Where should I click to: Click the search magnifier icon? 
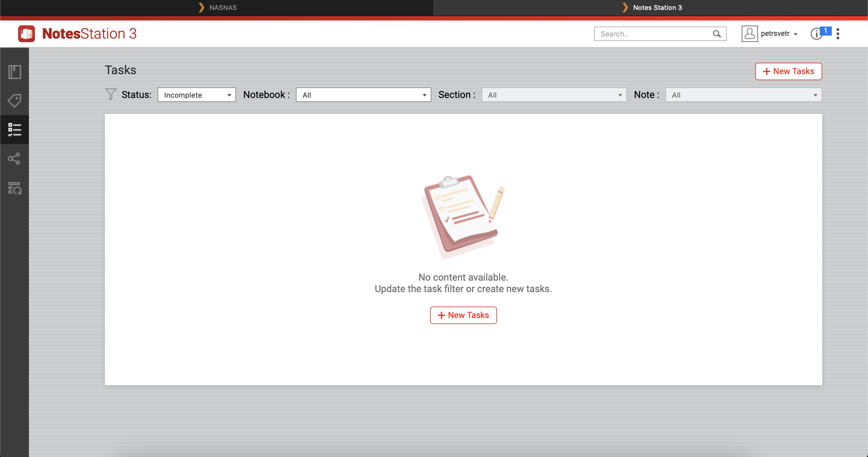click(717, 34)
